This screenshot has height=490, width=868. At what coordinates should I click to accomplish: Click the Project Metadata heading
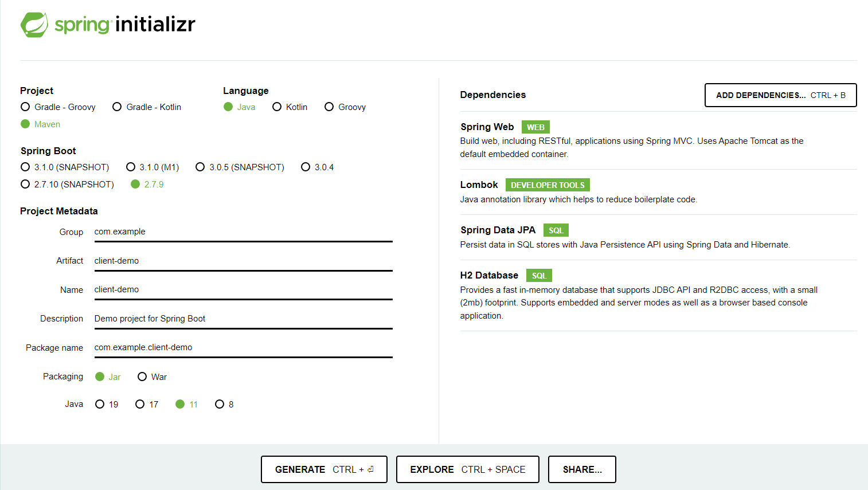coord(59,211)
